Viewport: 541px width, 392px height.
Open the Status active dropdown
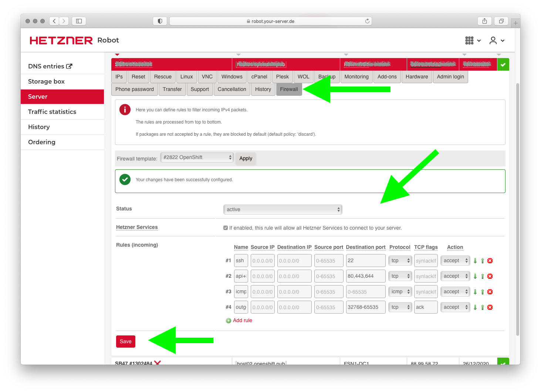point(283,209)
